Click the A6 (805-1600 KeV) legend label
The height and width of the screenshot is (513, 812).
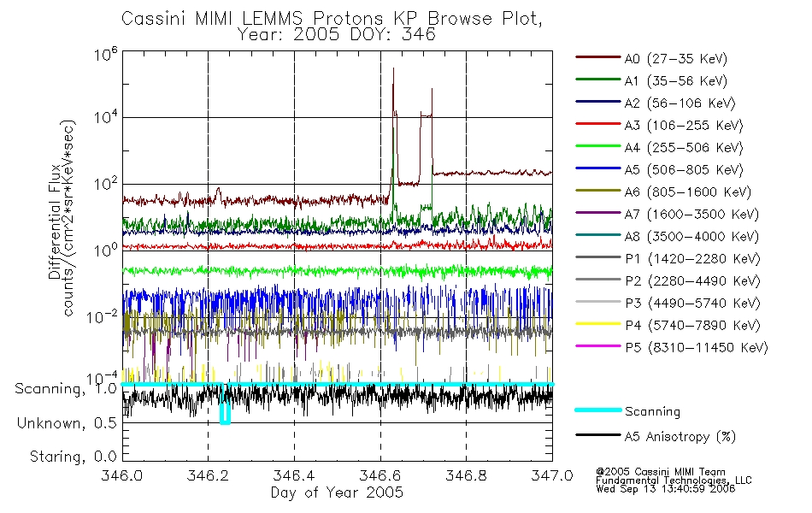click(688, 192)
